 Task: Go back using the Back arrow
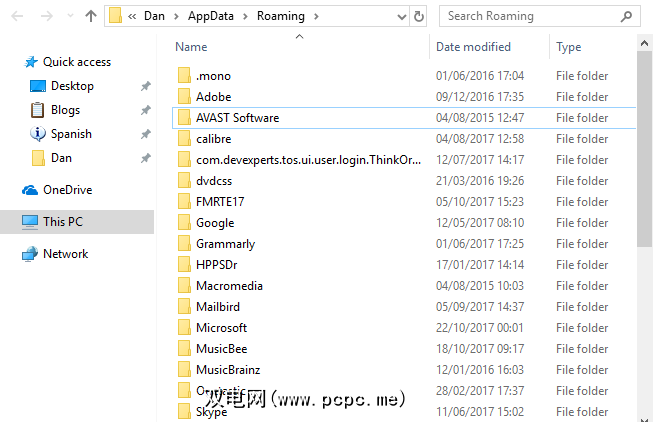[x=17, y=16]
